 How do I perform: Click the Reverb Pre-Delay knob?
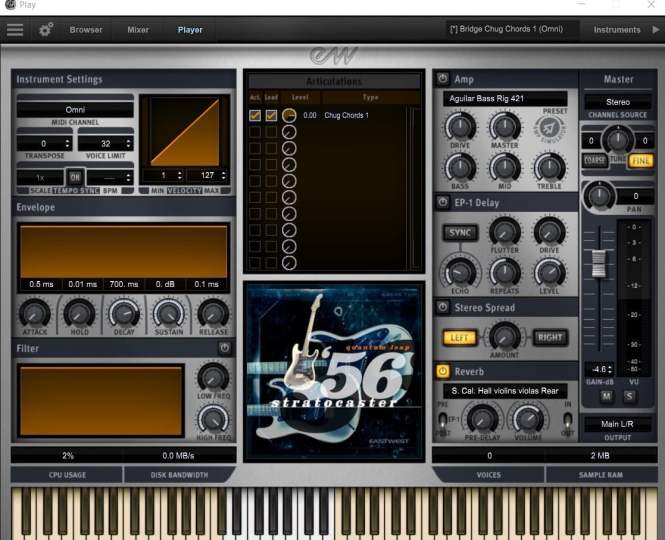point(482,419)
